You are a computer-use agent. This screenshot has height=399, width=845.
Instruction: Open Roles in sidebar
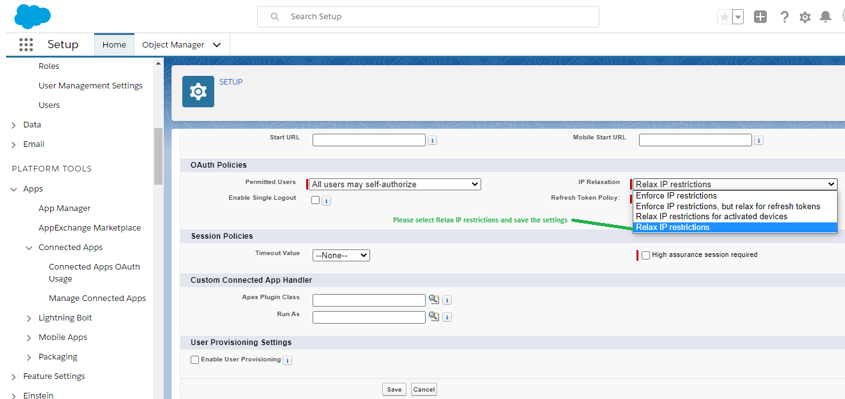point(49,66)
